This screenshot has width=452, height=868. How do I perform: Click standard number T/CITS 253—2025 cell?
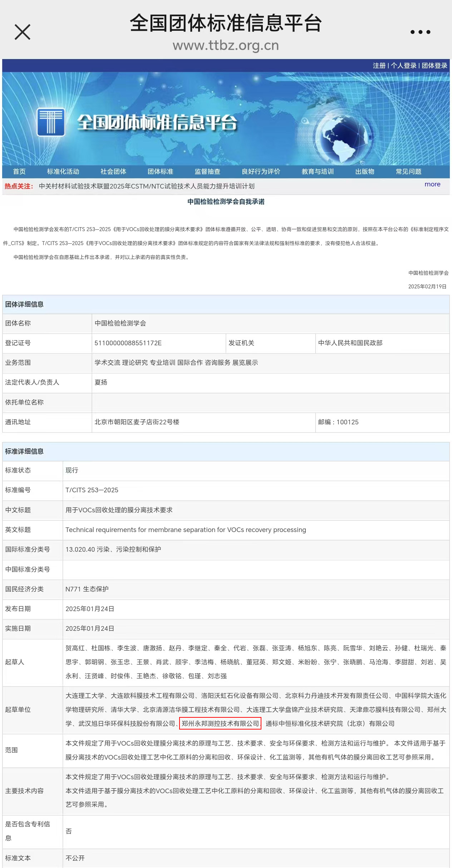[x=256, y=490]
